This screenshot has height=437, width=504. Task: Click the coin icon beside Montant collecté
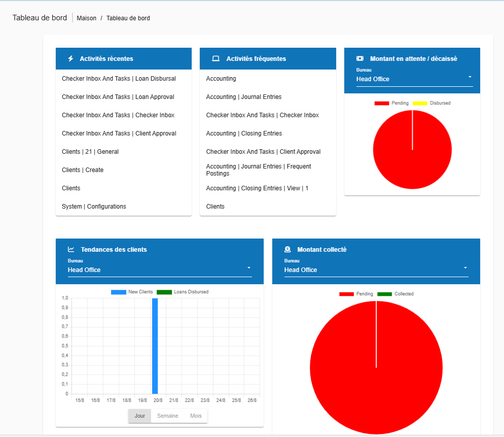[x=287, y=250]
